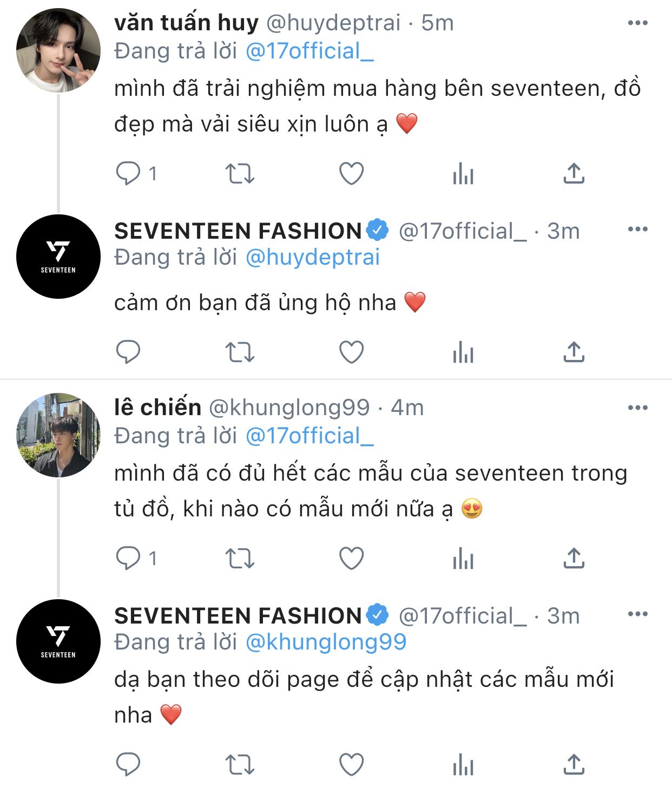Retweet the 'theo dõi page' reply
672x787 pixels.
point(239,765)
